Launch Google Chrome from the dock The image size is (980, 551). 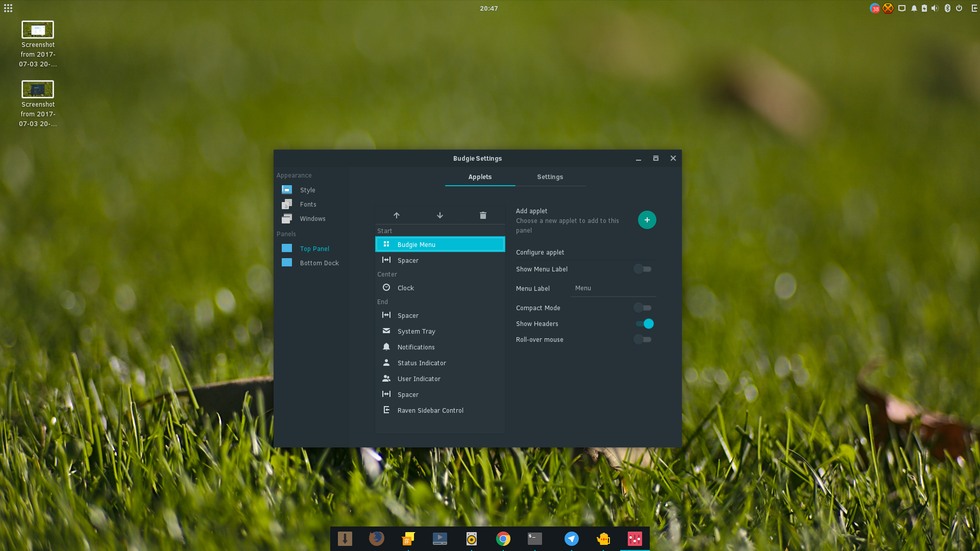click(503, 539)
